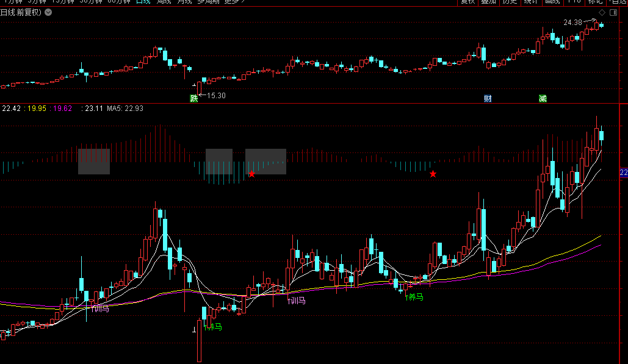This screenshot has height=364, width=628.
Task: Click the second red star signal marker
Action: click(x=433, y=174)
